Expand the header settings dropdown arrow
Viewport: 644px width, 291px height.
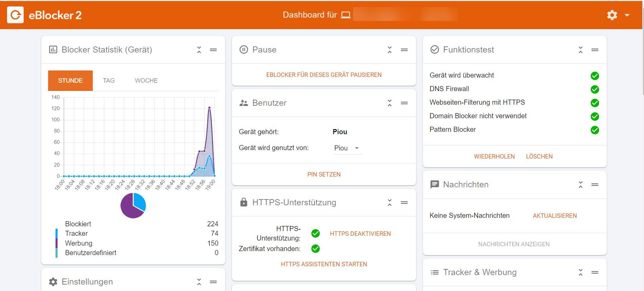[x=627, y=15]
